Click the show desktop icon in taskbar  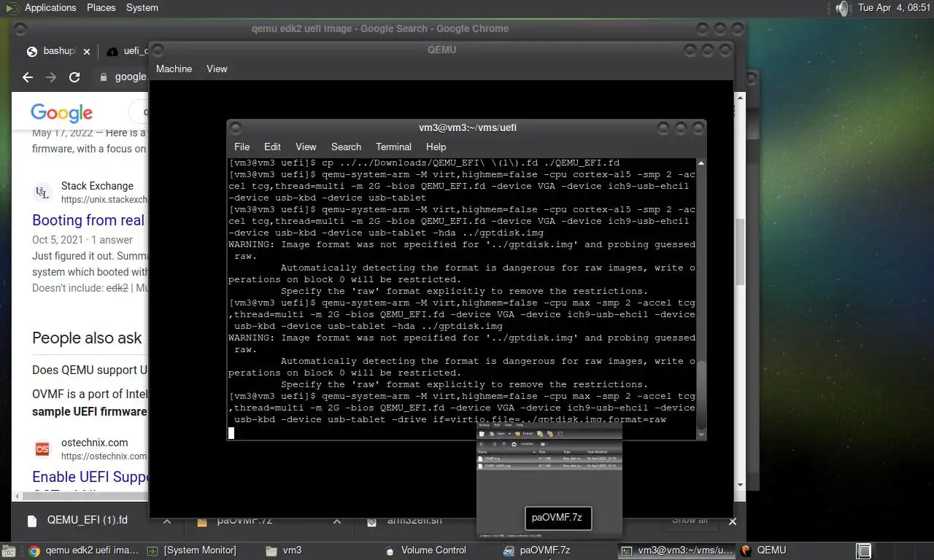coord(8,551)
